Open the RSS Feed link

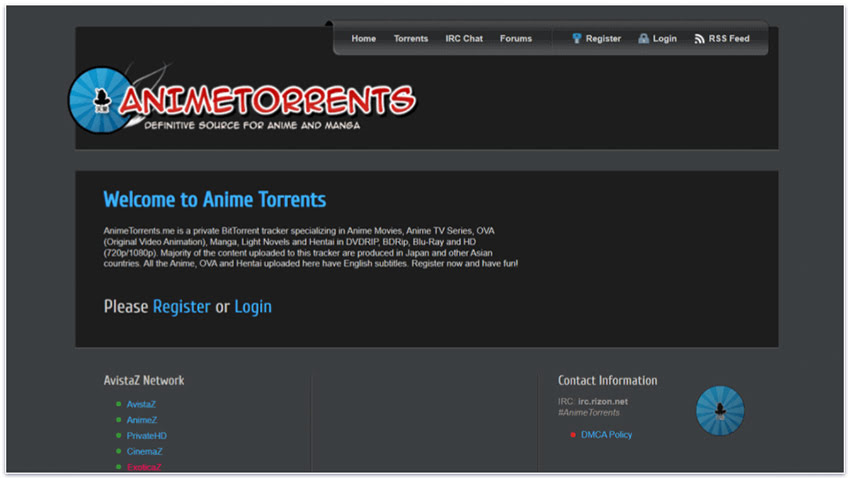[x=729, y=38]
